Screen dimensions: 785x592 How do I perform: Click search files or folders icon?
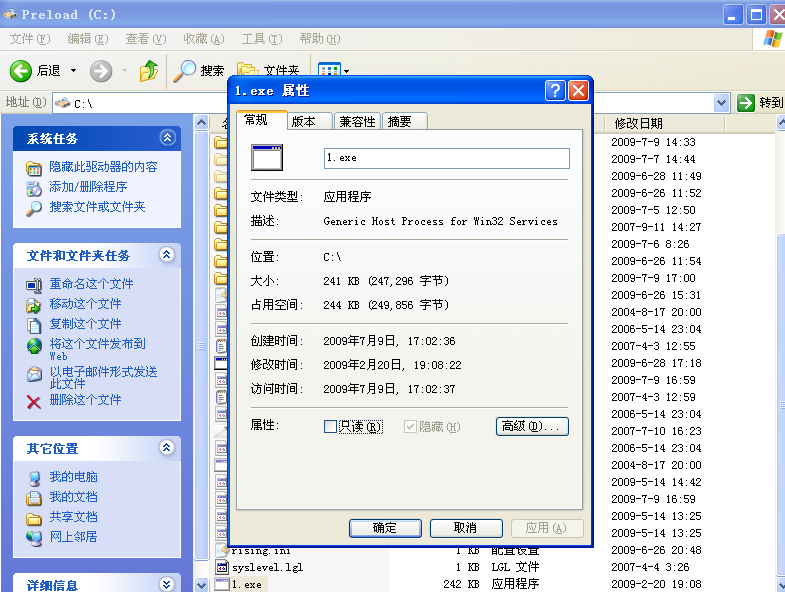[34, 208]
